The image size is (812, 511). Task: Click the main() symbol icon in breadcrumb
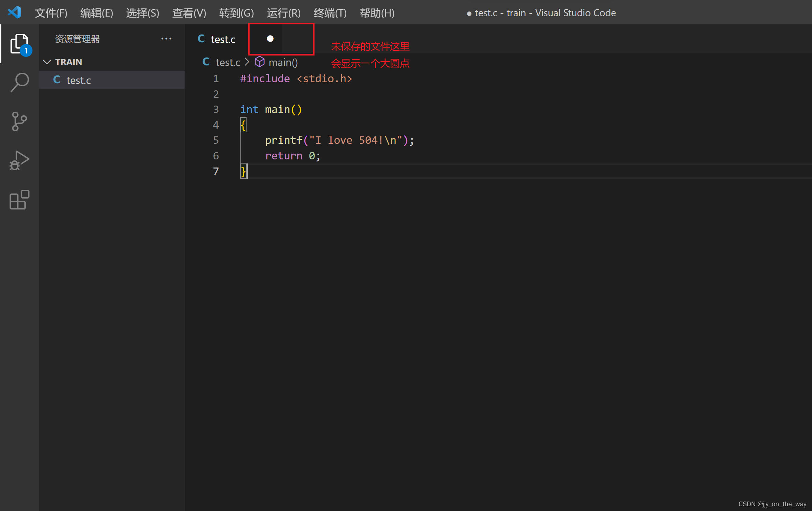point(259,62)
